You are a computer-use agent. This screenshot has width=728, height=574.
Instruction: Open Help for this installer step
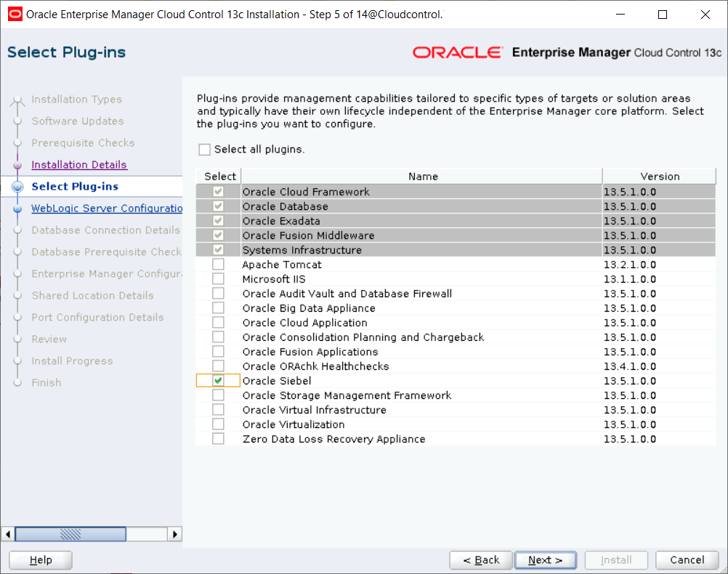click(41, 560)
